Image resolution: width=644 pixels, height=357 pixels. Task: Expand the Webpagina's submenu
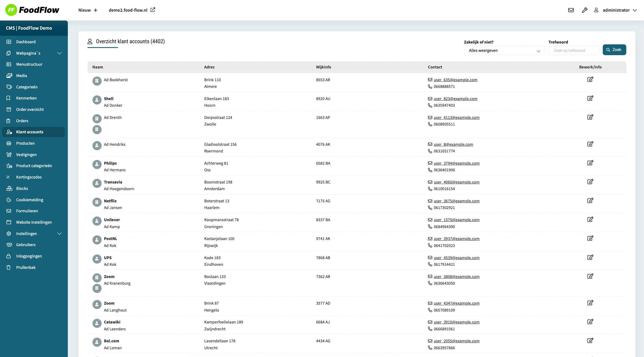click(x=59, y=53)
